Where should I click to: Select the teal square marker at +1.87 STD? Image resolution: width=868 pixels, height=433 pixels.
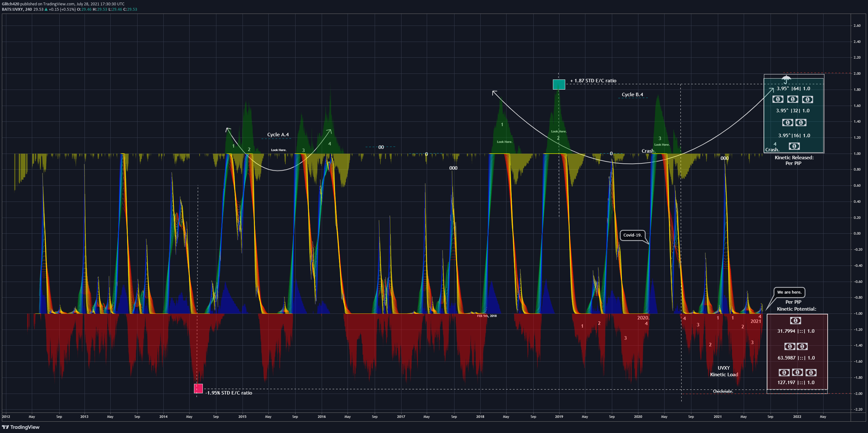pos(559,85)
